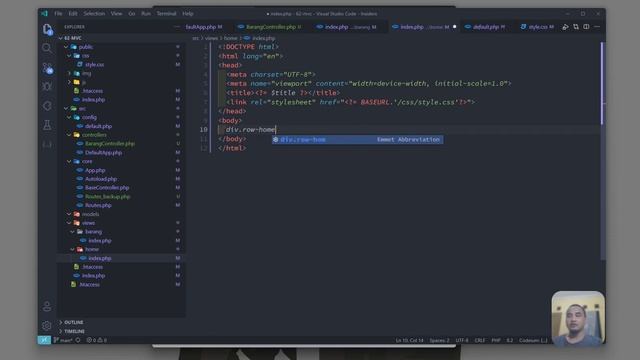Screen dimensions: 640x360
Task: Open errors and warnings count in status bar
Action: (x=96, y=340)
